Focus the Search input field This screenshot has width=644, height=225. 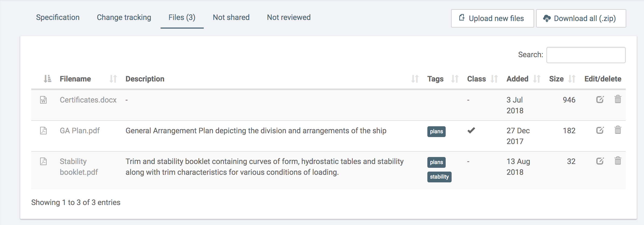point(586,55)
